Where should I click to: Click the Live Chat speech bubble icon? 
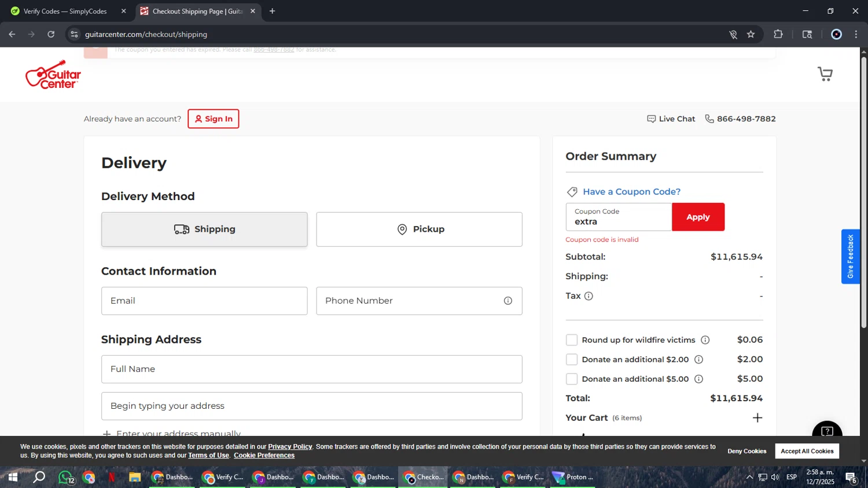[652, 119]
